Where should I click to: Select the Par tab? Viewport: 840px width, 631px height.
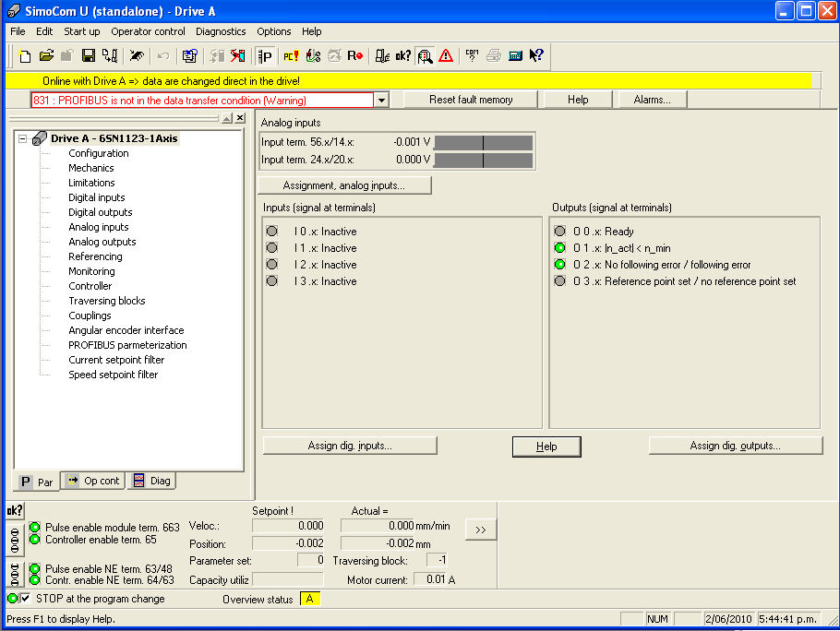(x=36, y=482)
